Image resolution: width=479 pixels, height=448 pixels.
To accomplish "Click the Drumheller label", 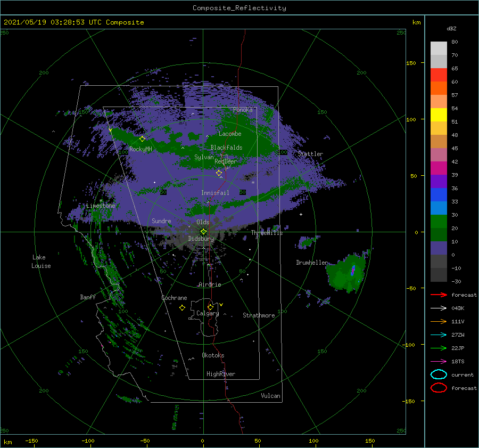I will (312, 263).
